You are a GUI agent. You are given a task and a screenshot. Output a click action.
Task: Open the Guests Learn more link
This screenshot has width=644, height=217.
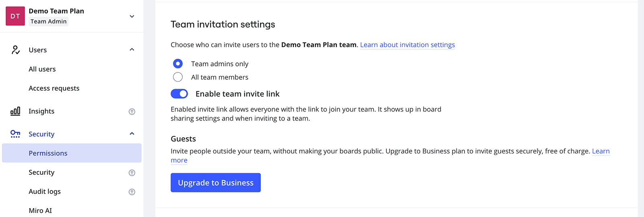[x=601, y=151]
